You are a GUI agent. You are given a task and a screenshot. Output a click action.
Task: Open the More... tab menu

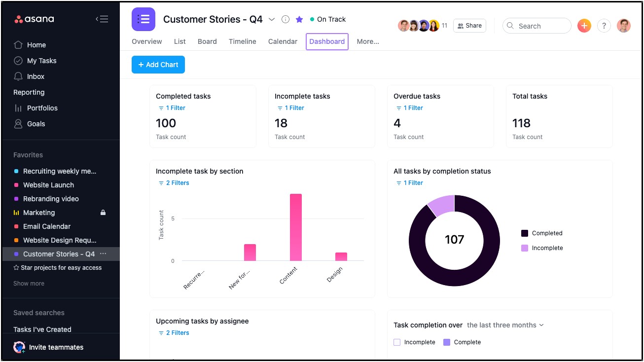point(368,41)
